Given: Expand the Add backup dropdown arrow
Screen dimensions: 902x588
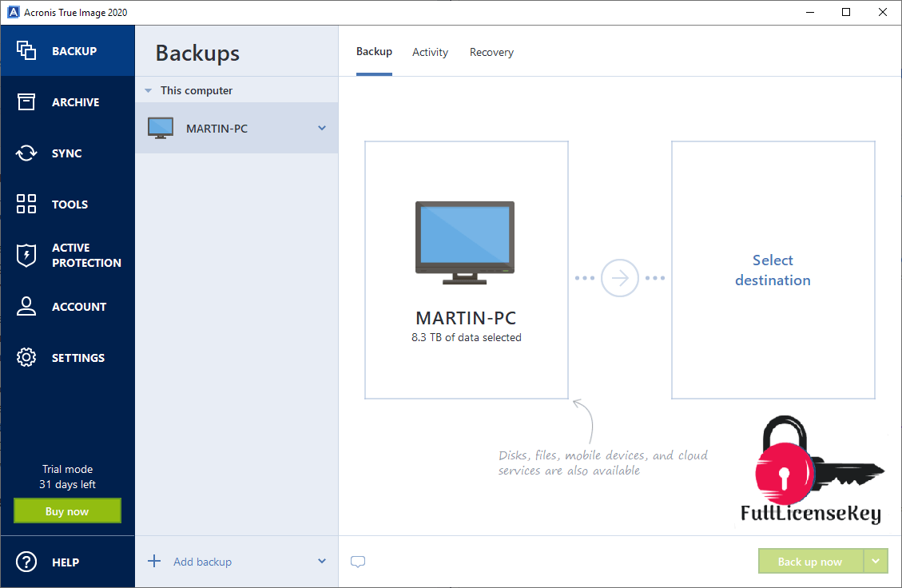Looking at the screenshot, I should (322, 561).
